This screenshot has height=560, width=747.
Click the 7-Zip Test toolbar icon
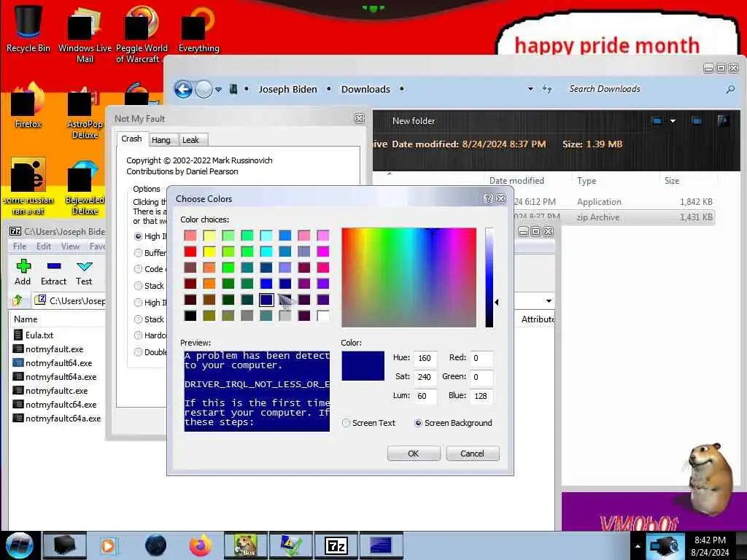point(84,273)
